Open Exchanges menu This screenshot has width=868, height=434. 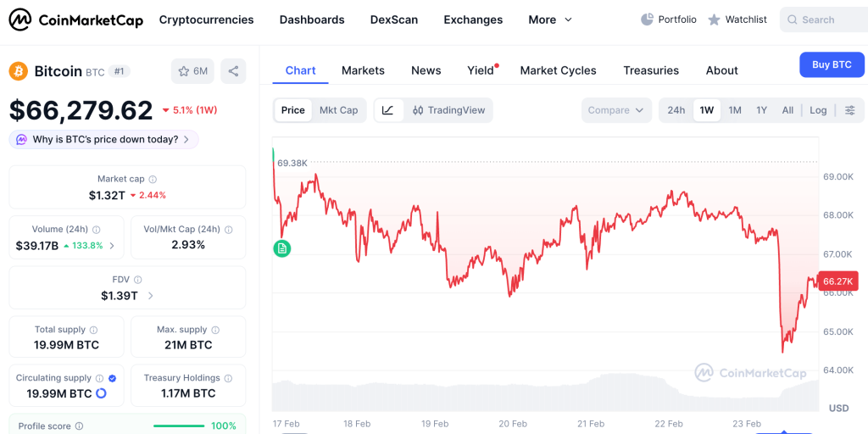pyautogui.click(x=473, y=20)
